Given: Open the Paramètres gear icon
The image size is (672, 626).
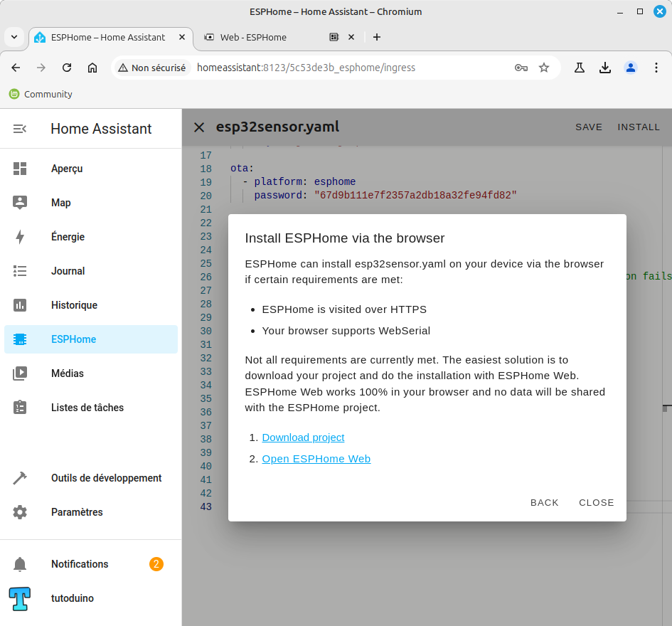Looking at the screenshot, I should tap(20, 512).
